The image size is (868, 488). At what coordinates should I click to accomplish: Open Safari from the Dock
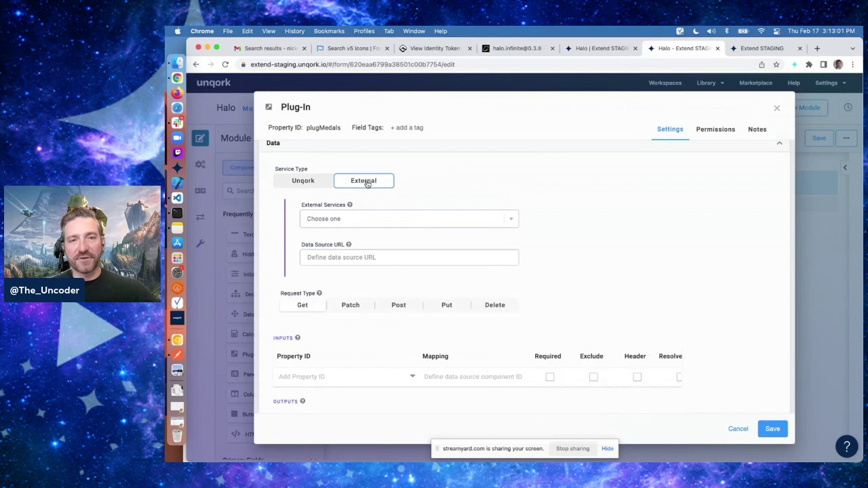tap(177, 108)
